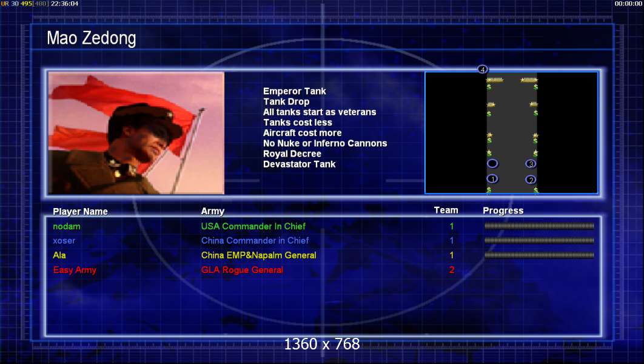Select player name xoser
Image resolution: width=644 pixels, height=364 pixels.
click(x=64, y=241)
